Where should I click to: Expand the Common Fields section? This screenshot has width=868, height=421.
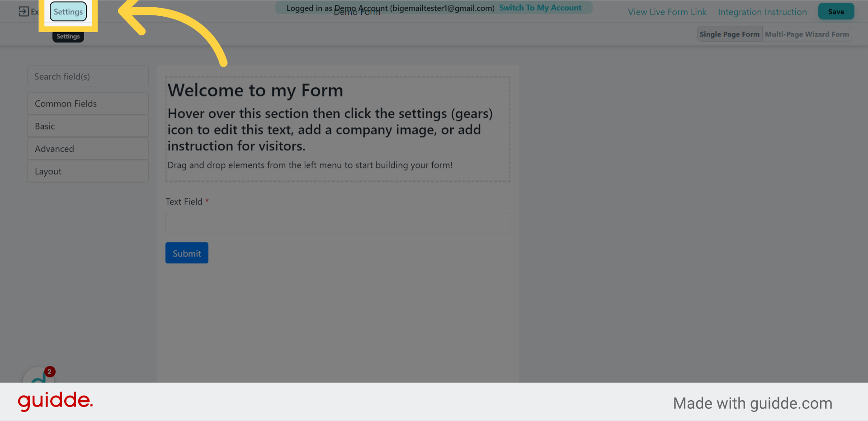point(88,104)
